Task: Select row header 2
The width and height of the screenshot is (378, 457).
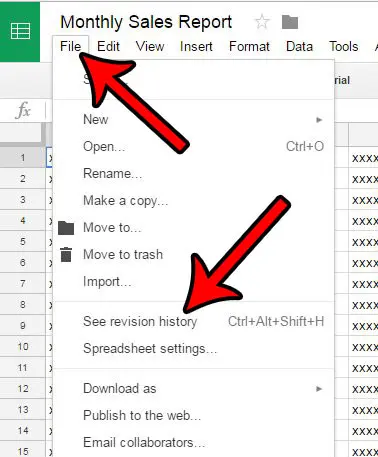Action: pyautogui.click(x=23, y=178)
